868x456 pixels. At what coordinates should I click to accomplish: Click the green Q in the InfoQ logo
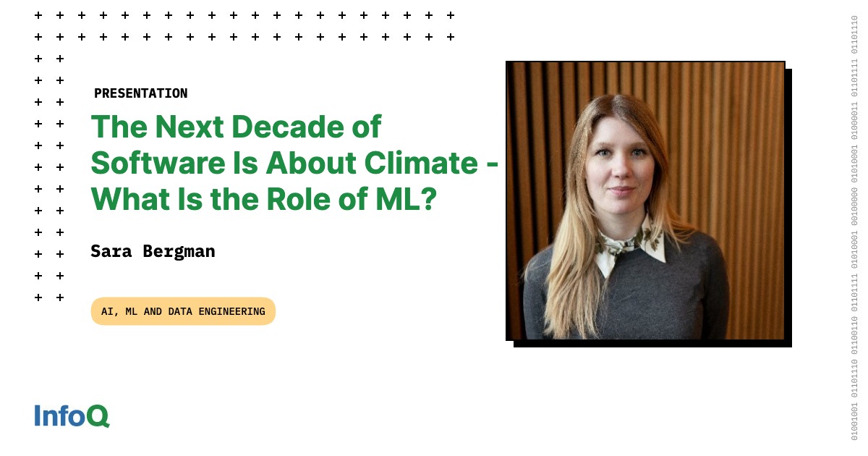coord(99,416)
